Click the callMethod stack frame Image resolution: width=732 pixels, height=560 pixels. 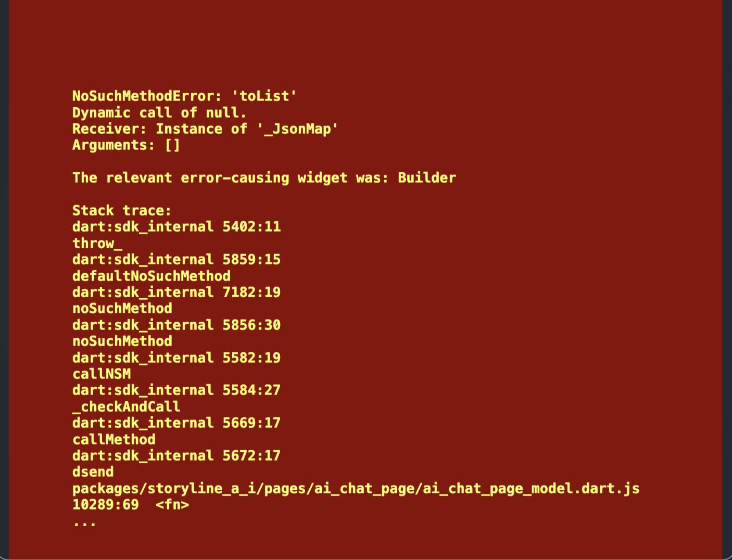coord(114,440)
